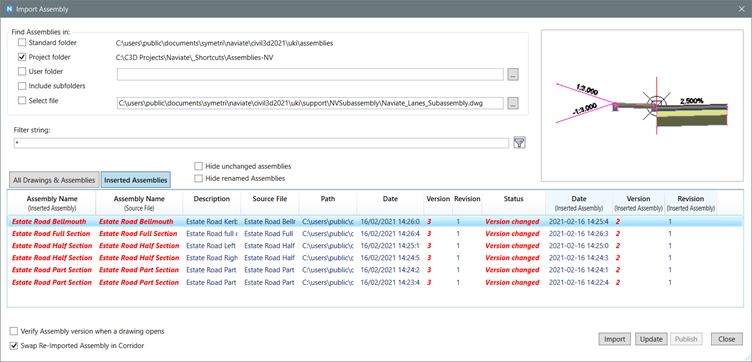Select row with description Estate Road Left
The image size is (752, 362).
point(376,245)
